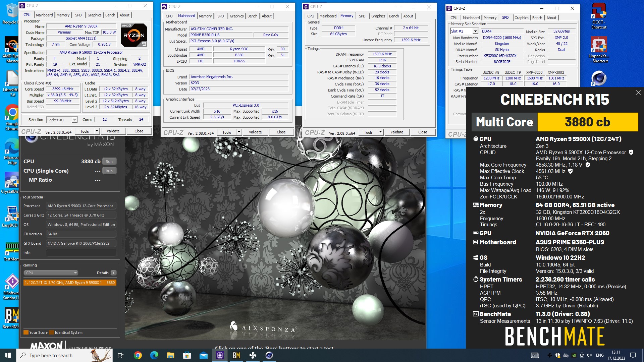The image size is (644, 362).
Task: Click the muted volume icon in the tray
Action: pos(590,355)
